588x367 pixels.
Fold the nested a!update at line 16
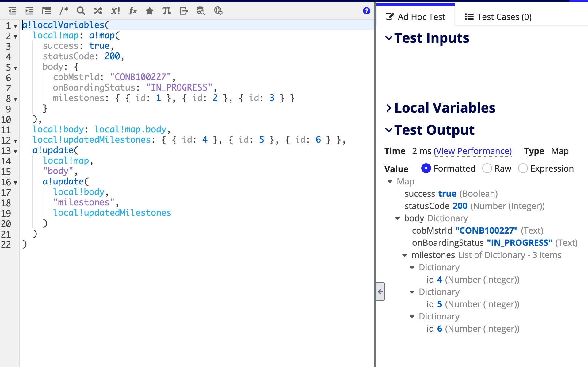[15, 183]
